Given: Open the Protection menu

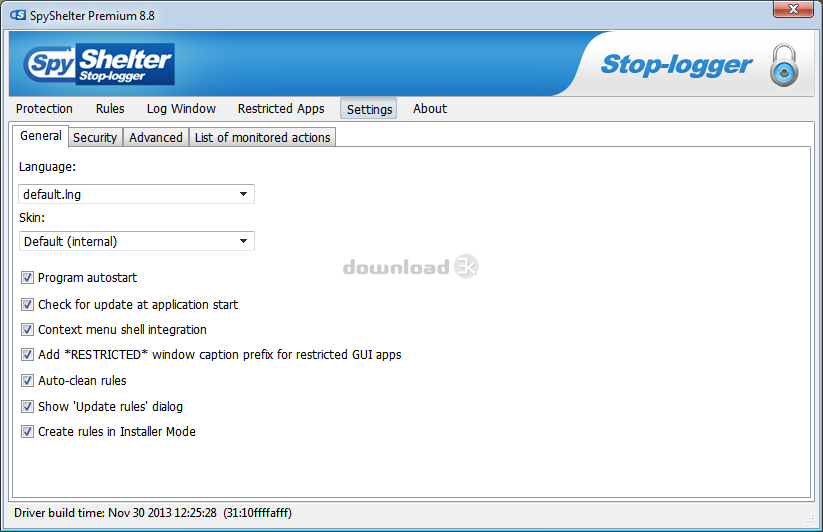Looking at the screenshot, I should 44,109.
